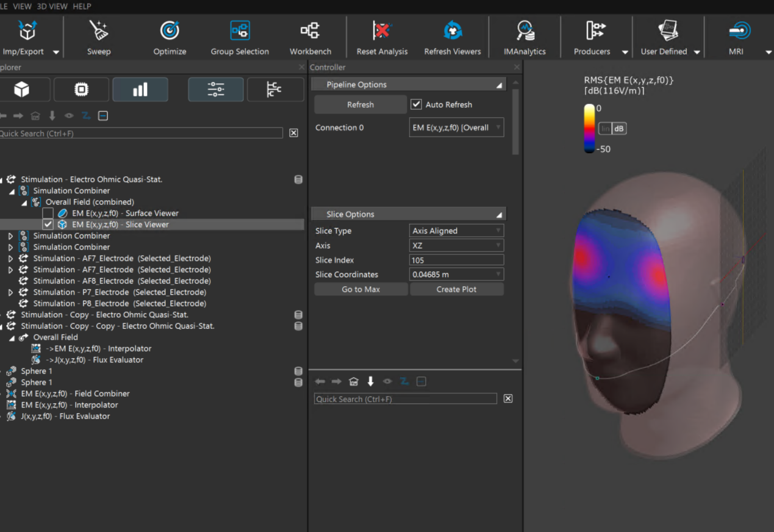The image size is (774, 532).
Task: Activate Group Selection tool
Action: (240, 31)
